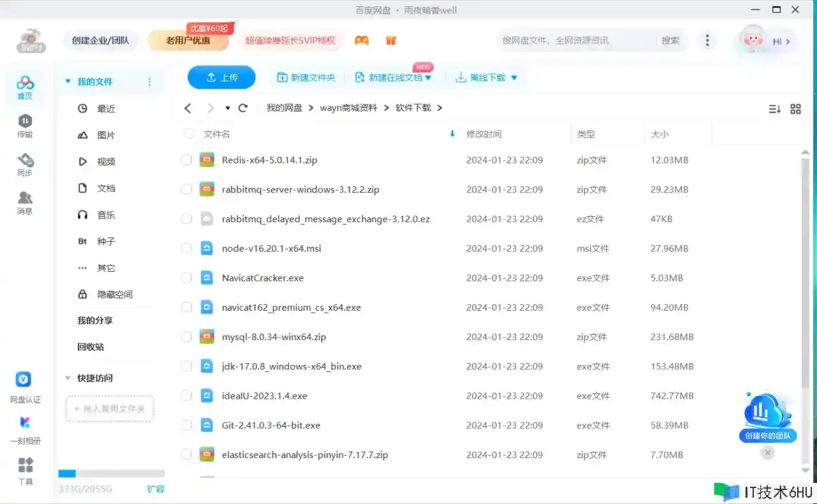Check the box for idealU-2023.1.4.exe

point(186,396)
